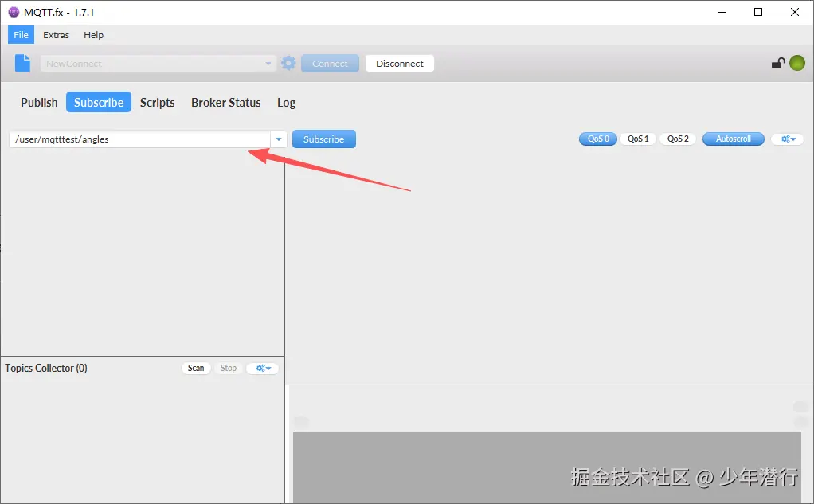814x504 pixels.
Task: Open the Help menu
Action: (93, 35)
